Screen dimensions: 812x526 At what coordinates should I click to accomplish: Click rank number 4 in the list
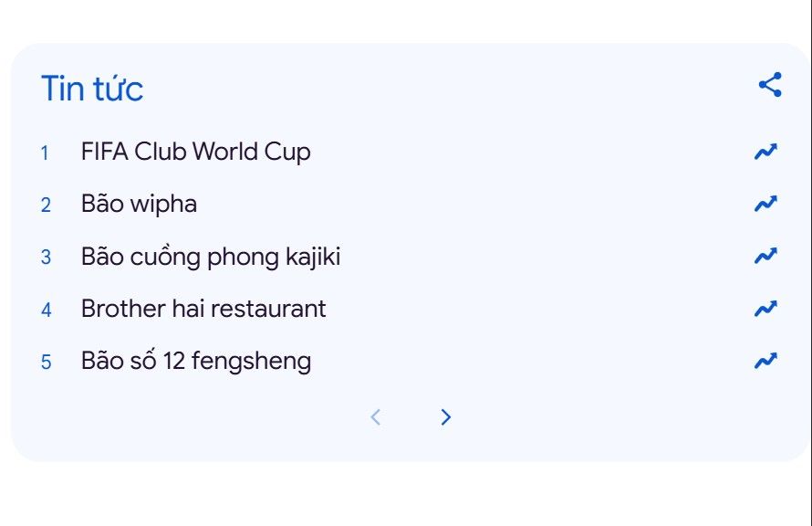click(x=46, y=310)
